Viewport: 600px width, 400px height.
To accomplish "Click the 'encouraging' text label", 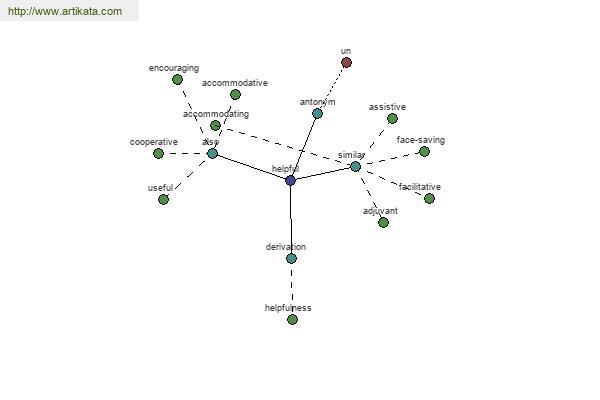I will [x=174, y=68].
